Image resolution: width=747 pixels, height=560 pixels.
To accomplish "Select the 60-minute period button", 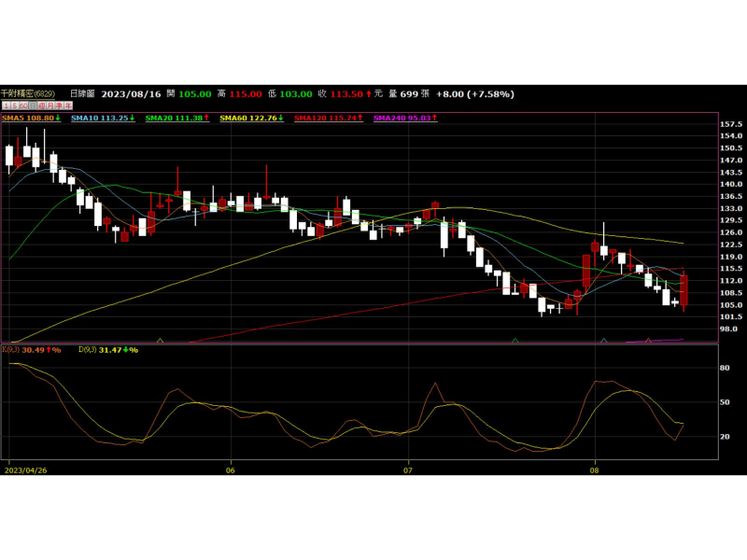I will (23, 105).
